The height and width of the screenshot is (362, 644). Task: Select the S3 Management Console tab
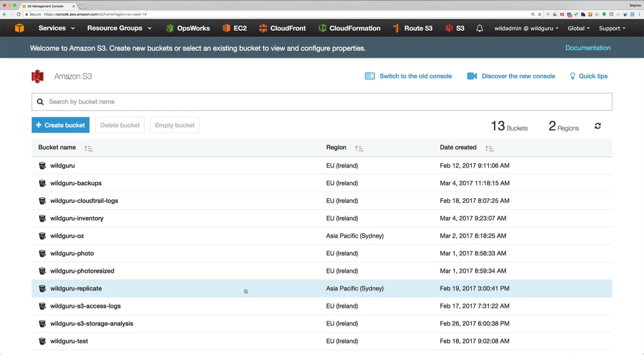pos(48,6)
